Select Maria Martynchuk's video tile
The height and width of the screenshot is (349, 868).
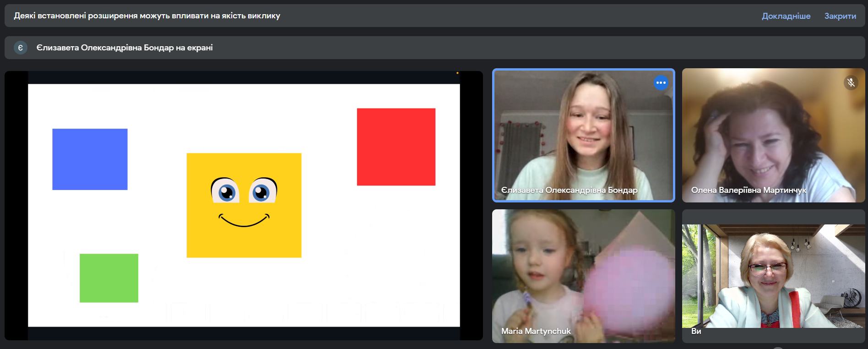click(583, 276)
